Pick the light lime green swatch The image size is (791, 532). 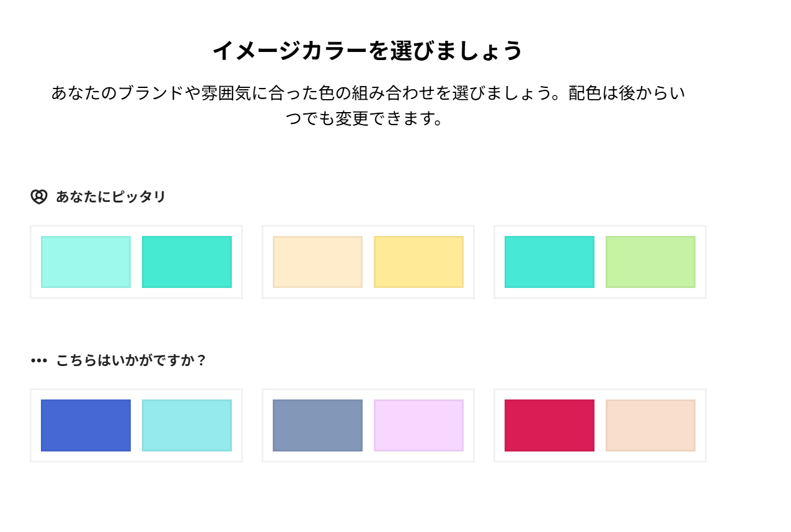coord(650,262)
